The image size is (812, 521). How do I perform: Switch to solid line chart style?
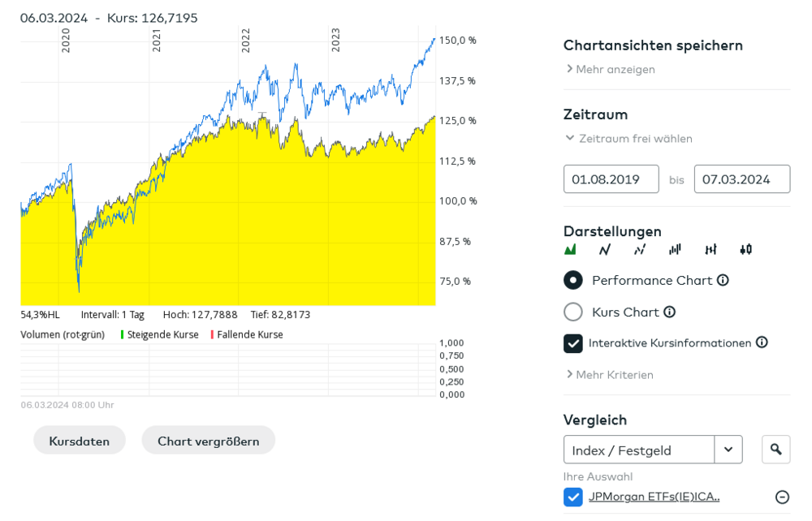[605, 249]
